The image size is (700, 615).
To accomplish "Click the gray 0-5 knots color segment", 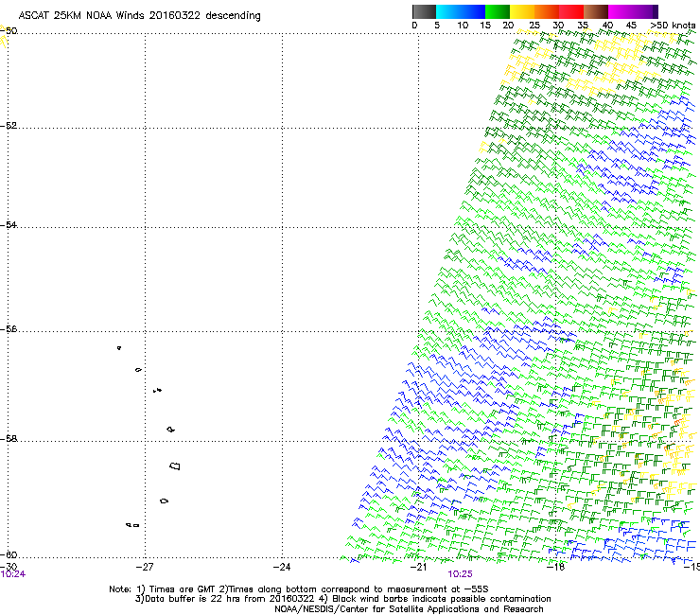I will click(x=424, y=11).
